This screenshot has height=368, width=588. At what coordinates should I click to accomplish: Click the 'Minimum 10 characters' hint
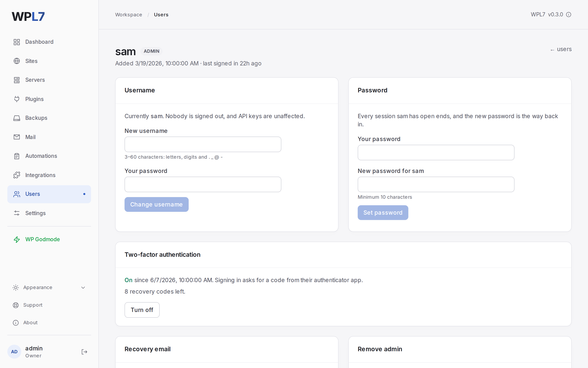[x=385, y=197]
